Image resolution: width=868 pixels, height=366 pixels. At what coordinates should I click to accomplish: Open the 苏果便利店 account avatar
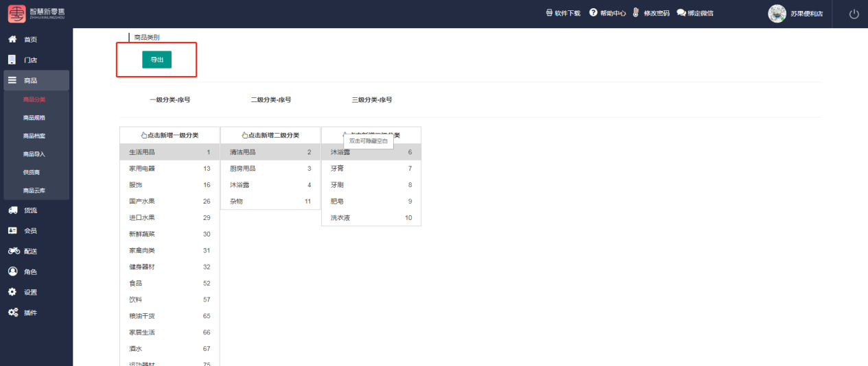pos(777,14)
